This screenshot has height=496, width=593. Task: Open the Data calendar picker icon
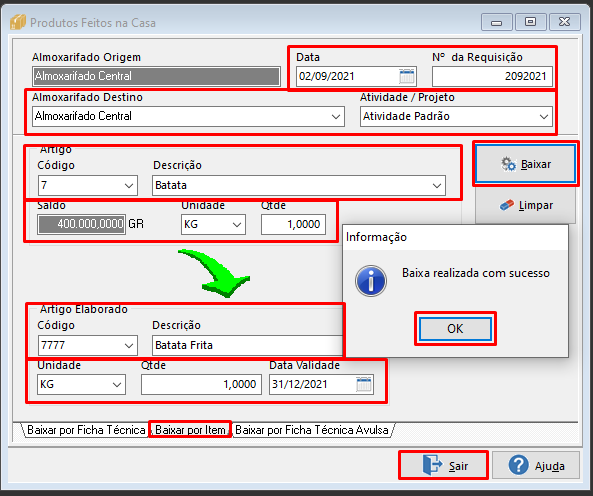(x=407, y=76)
